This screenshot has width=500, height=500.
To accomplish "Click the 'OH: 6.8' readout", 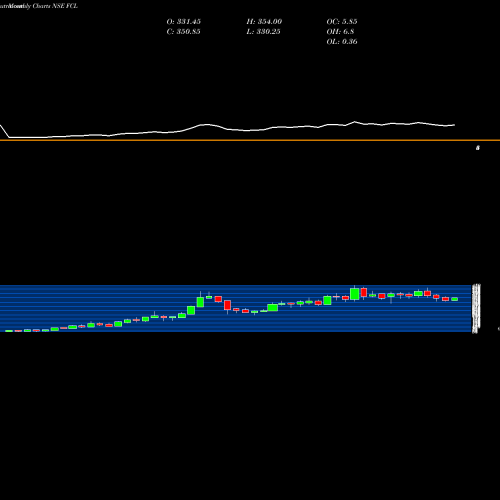I will coord(340,32).
